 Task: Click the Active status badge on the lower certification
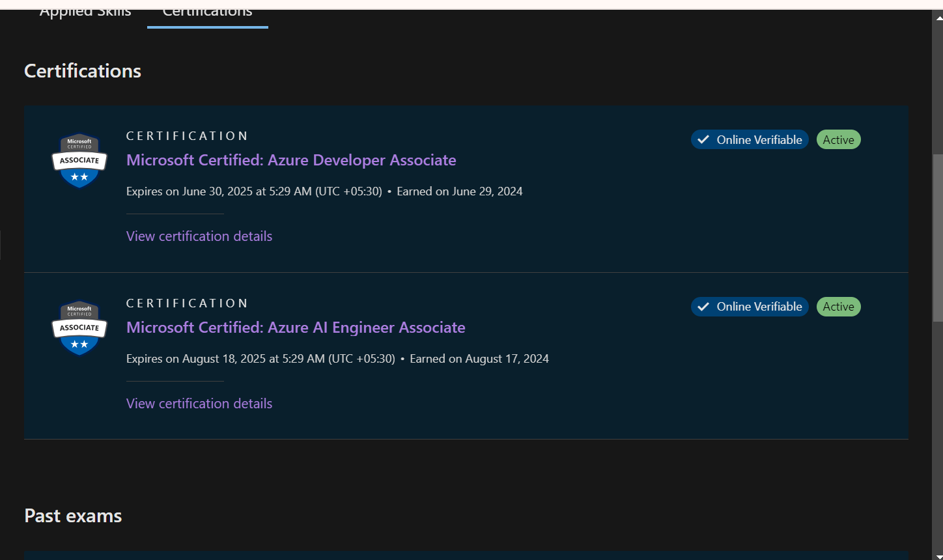click(838, 307)
